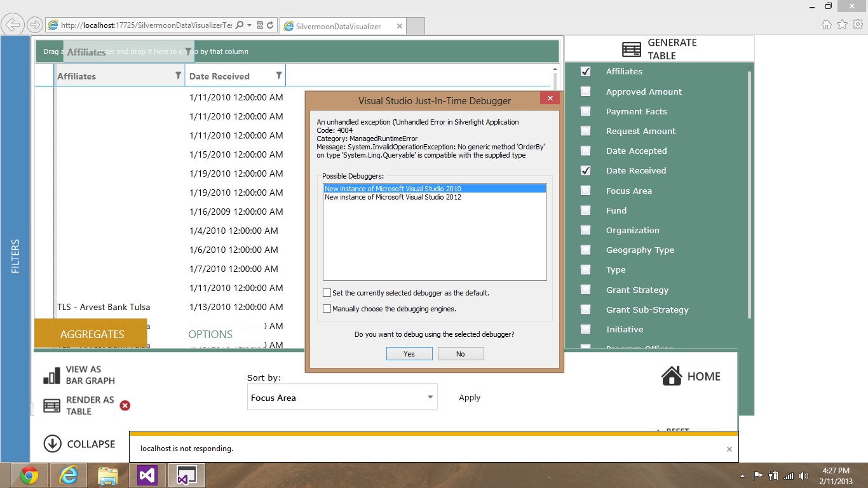Launch Visual Studio from the taskbar
868x488 pixels.
click(x=147, y=475)
